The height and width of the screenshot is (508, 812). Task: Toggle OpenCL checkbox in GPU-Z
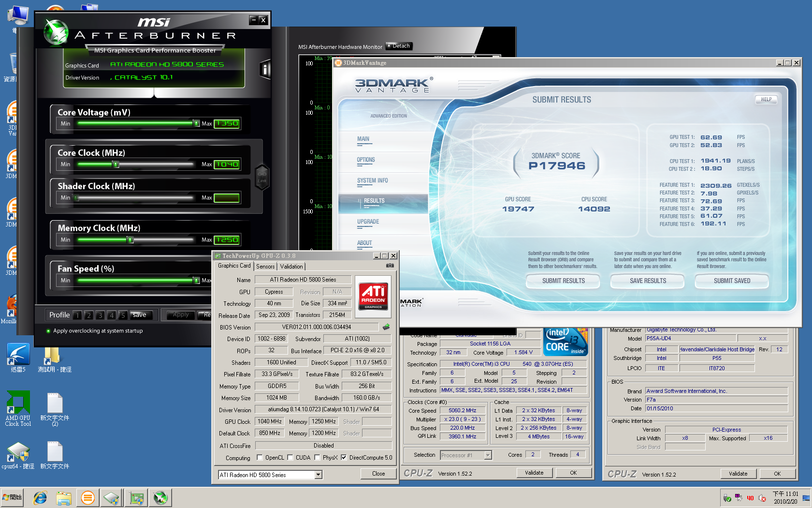[260, 457]
